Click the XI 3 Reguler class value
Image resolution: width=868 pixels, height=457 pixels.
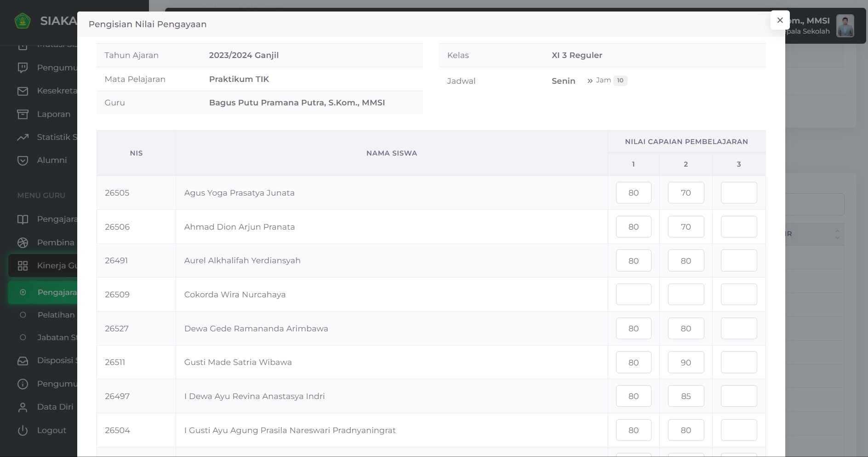click(577, 55)
